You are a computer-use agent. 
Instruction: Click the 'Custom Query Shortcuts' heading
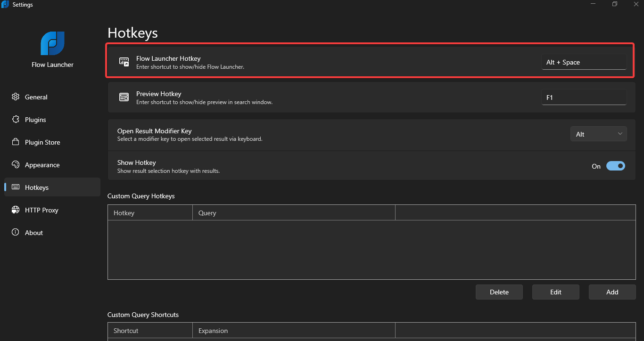click(143, 315)
